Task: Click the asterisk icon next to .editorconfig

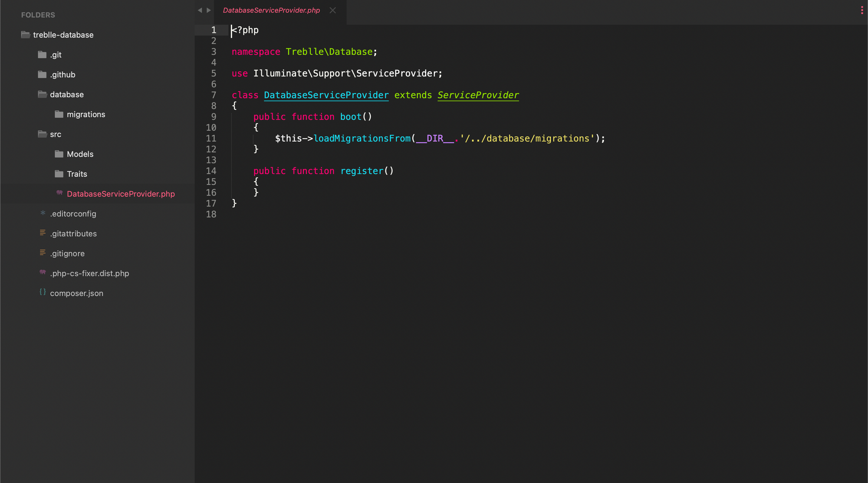Action: (43, 213)
